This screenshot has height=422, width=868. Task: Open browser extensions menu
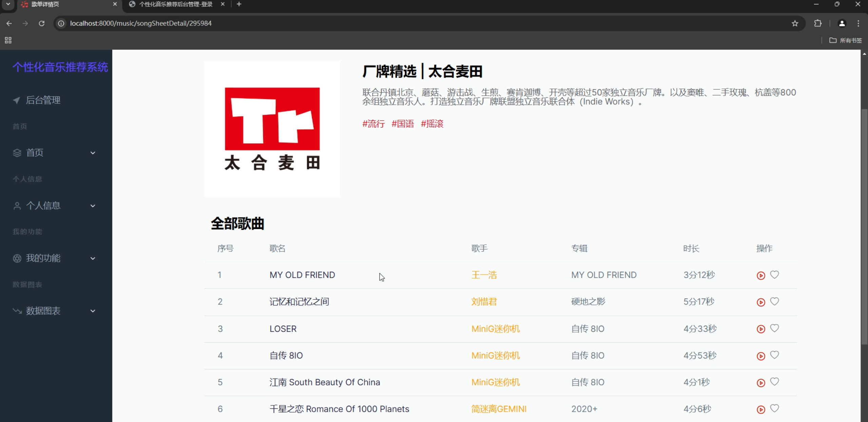(x=818, y=23)
